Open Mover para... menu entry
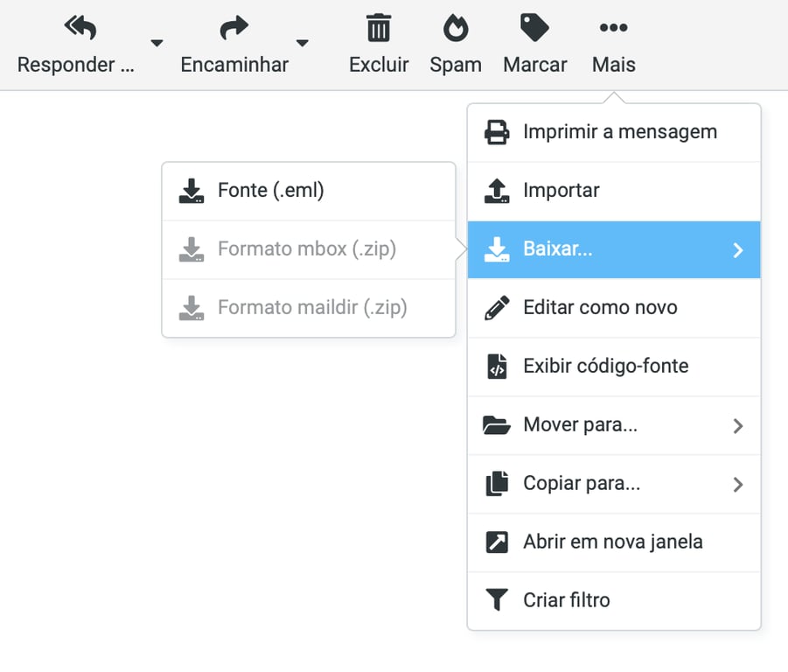The image size is (788, 672). [614, 426]
